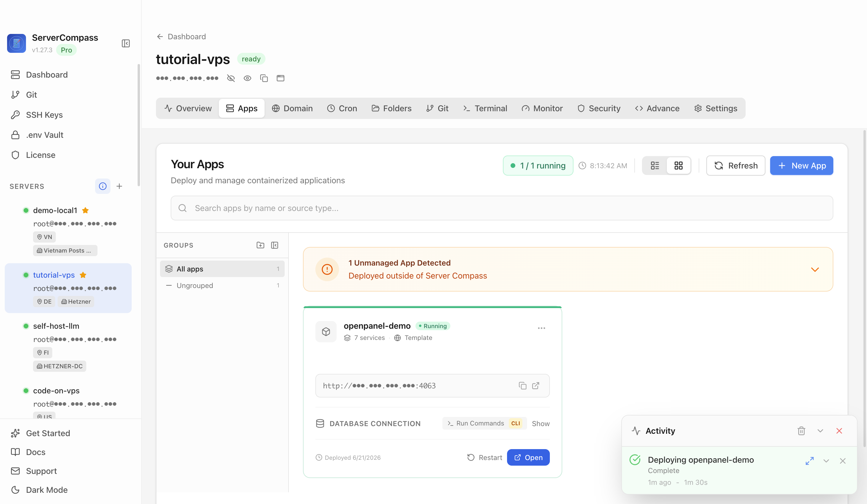Click the ServerCompass logo
This screenshot has height=504, width=867.
(17, 43)
